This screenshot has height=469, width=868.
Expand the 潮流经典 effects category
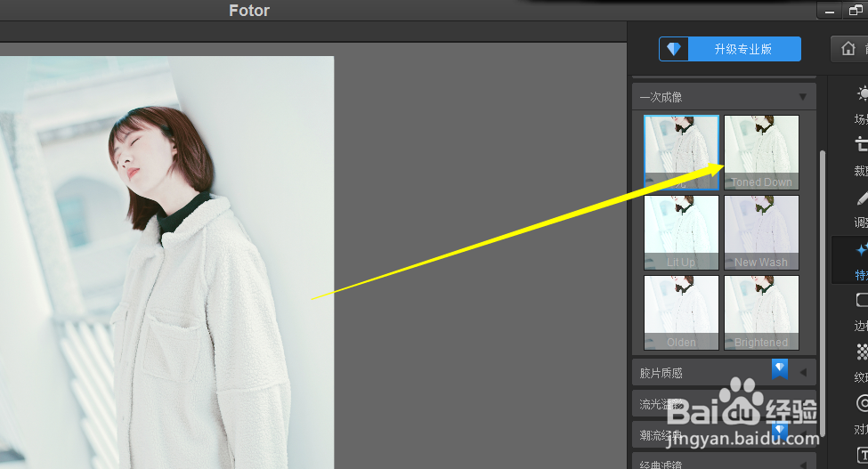click(x=724, y=434)
